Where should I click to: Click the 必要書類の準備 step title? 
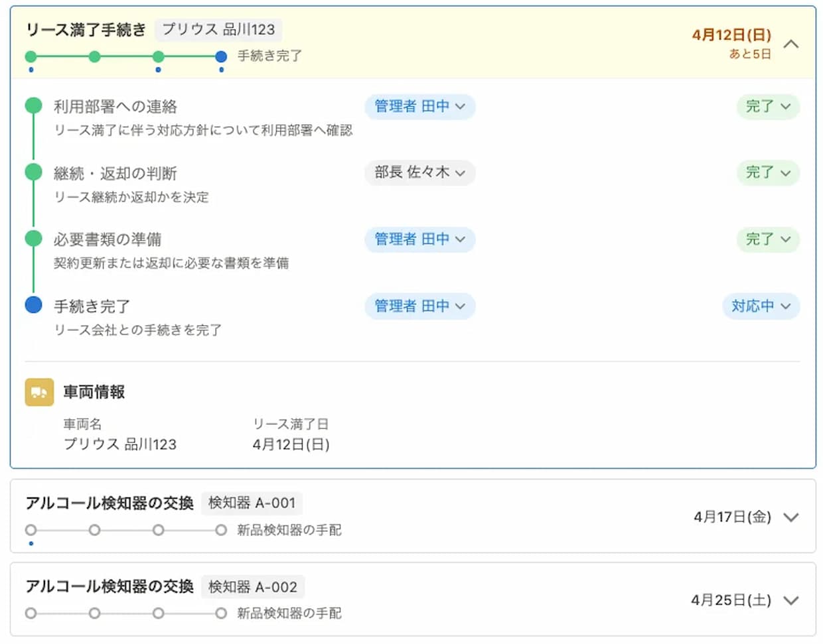tap(108, 239)
